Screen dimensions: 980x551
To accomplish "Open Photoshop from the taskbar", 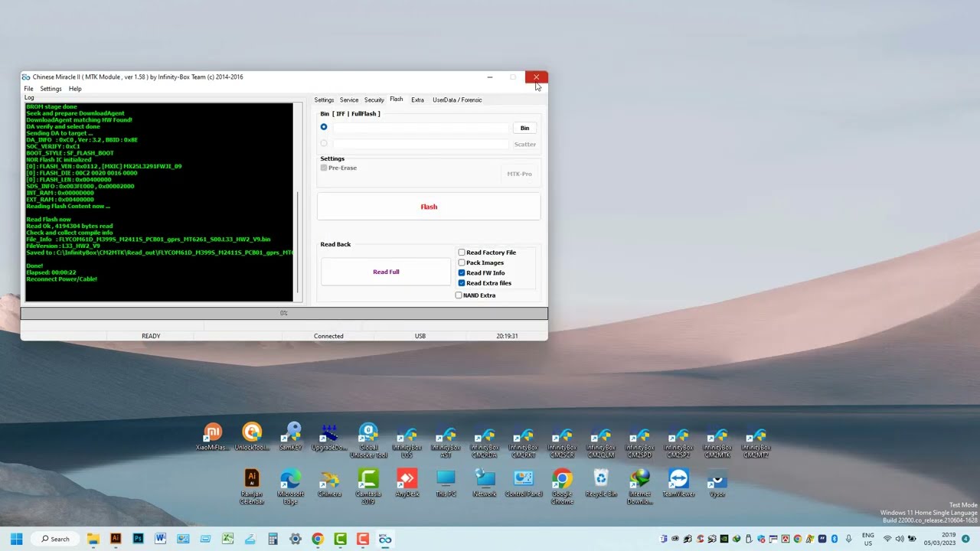I will 138,539.
